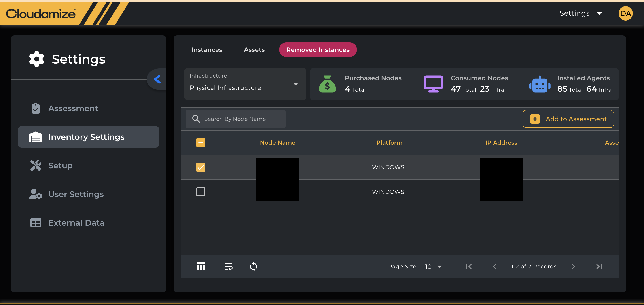Screen dimensions: 644x305
Task: Toggle the select-all header checkbox
Action: (x=201, y=143)
